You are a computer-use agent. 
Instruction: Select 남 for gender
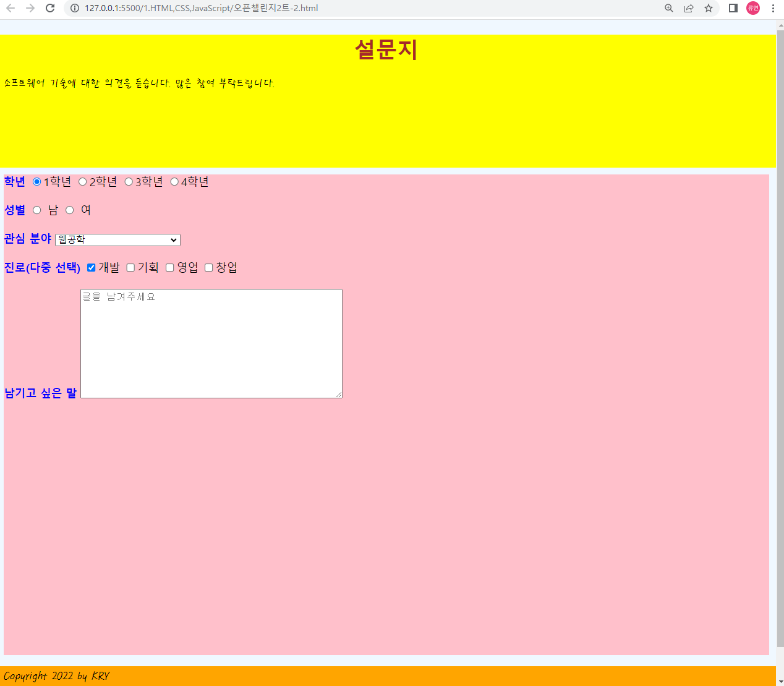tap(37, 210)
